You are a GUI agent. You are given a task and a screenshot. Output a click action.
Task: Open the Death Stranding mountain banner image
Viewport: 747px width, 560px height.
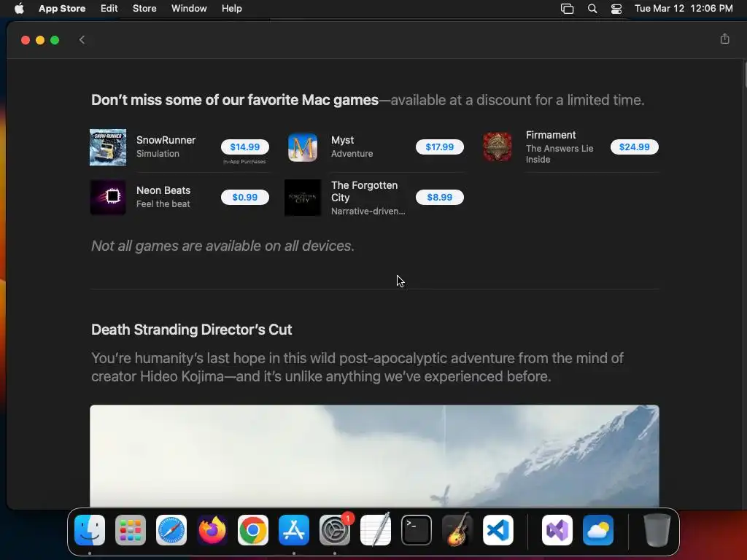374,456
